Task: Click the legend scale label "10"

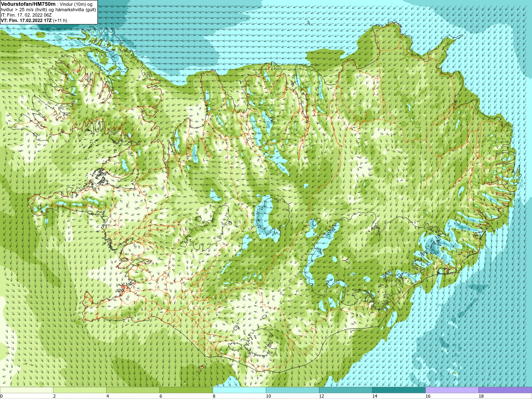Action: click(x=268, y=396)
